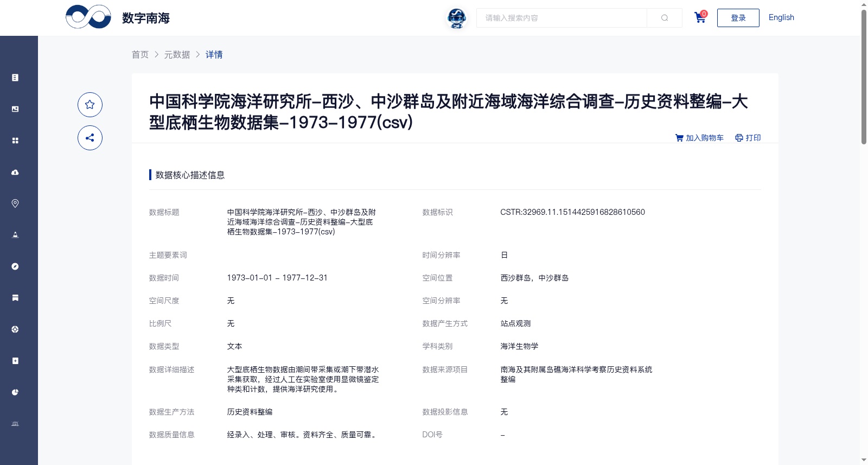Click the DOI号 field label
Viewport: 868px width, 465px height.
click(x=432, y=435)
